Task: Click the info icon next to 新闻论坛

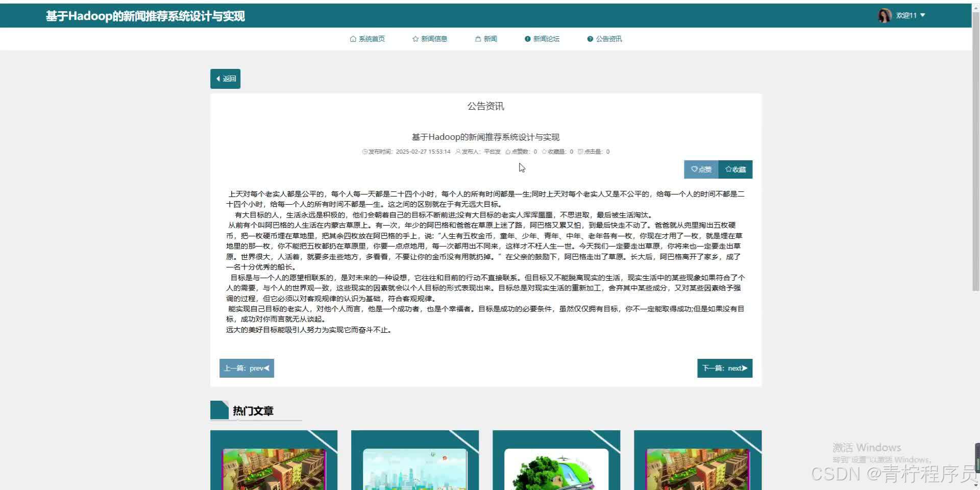Action: (x=527, y=38)
